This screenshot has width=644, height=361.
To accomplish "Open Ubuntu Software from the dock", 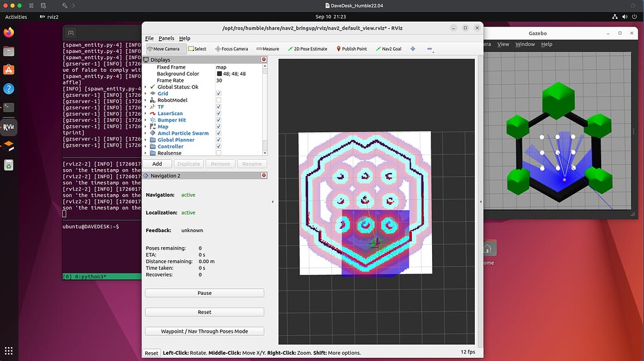I will pyautogui.click(x=9, y=70).
